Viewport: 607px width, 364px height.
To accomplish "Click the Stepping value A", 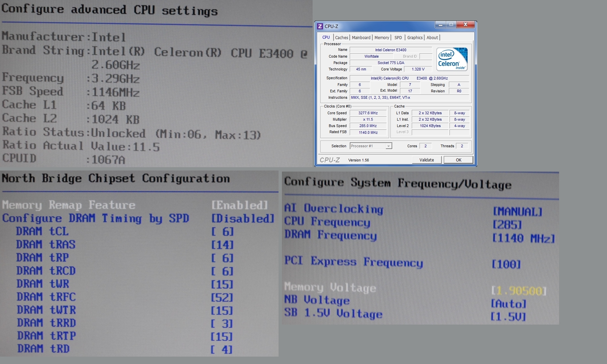I will click(x=459, y=85).
